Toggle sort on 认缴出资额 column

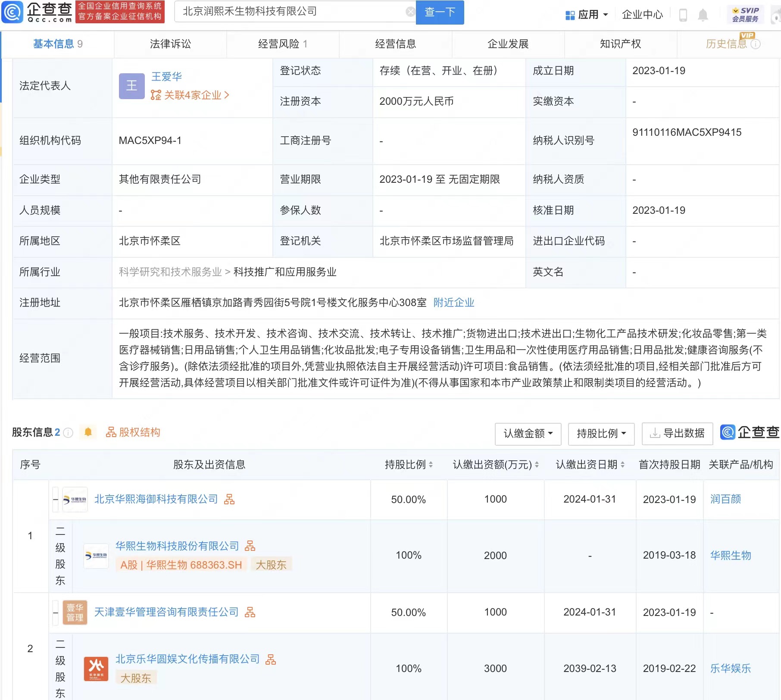point(536,465)
